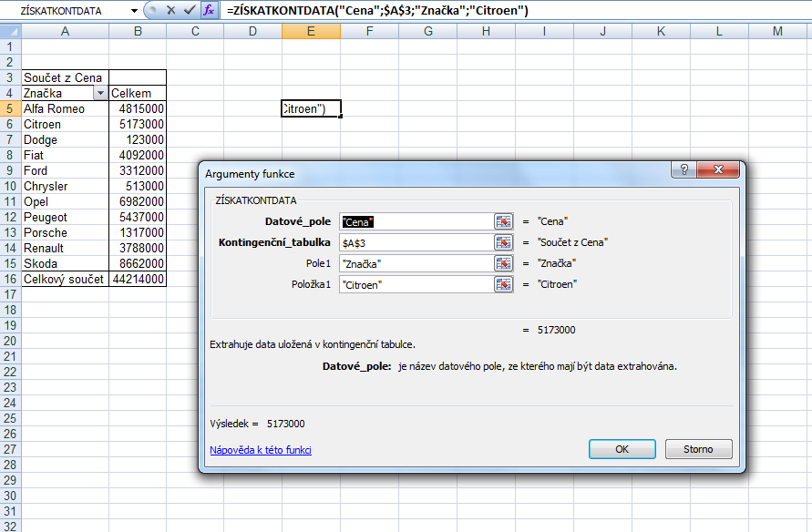Click the total value 44214000

pos(138,279)
